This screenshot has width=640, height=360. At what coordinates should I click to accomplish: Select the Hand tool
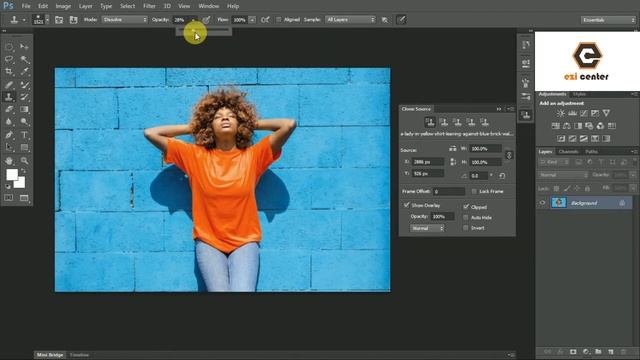pos(9,160)
